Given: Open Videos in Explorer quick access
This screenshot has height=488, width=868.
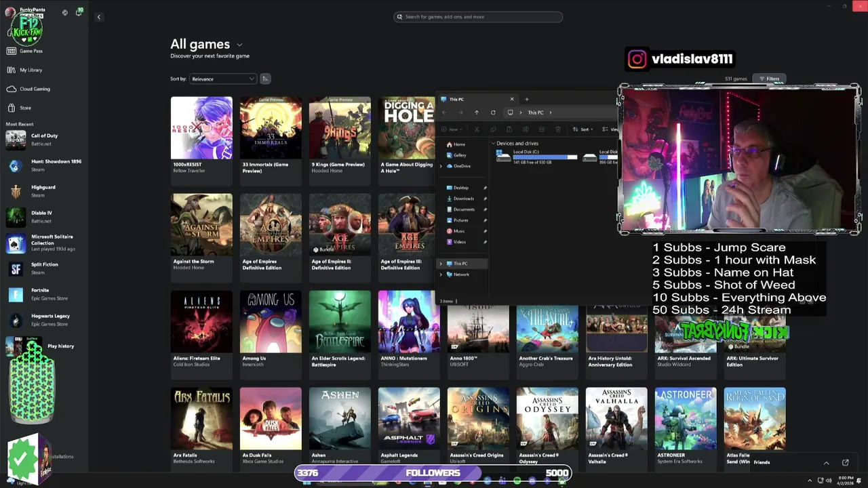Looking at the screenshot, I should pyautogui.click(x=460, y=242).
